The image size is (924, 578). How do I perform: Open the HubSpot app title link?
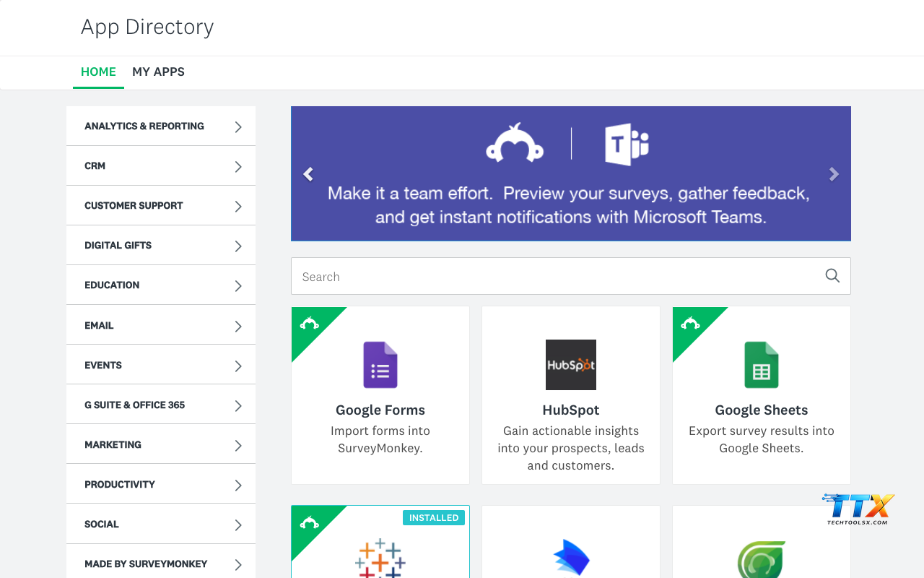pyautogui.click(x=571, y=410)
